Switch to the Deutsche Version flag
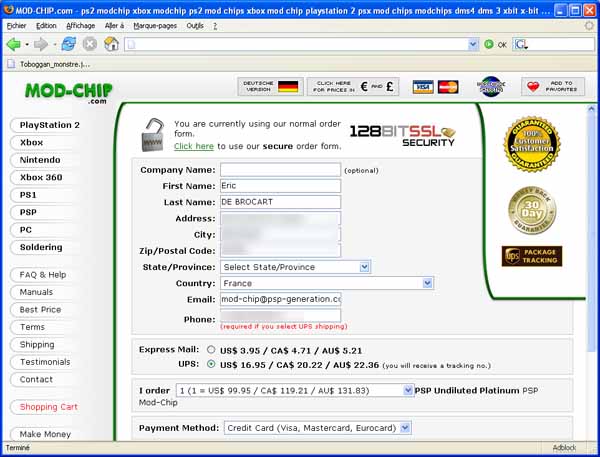Viewport: 600px width, 457px height. 270,87
